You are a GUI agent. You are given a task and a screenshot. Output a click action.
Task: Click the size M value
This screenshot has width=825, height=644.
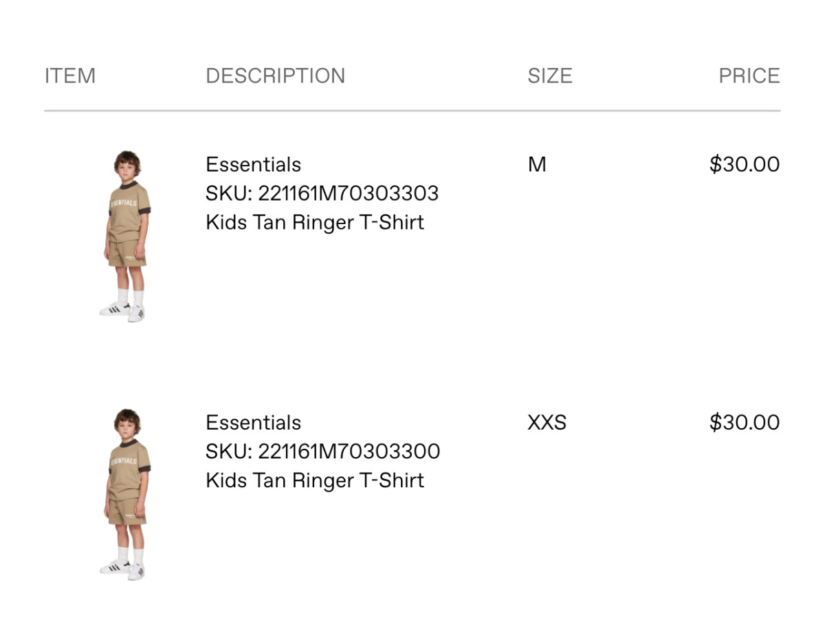(x=537, y=165)
